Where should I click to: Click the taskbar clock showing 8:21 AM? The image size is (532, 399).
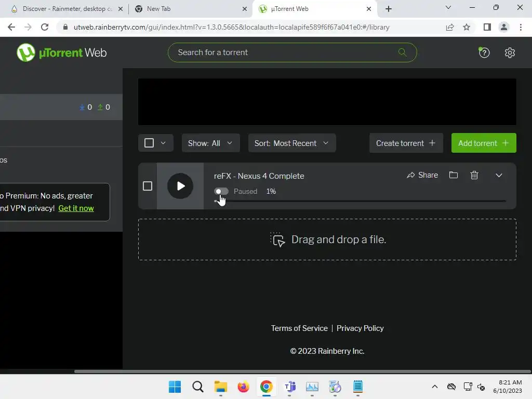(x=508, y=387)
